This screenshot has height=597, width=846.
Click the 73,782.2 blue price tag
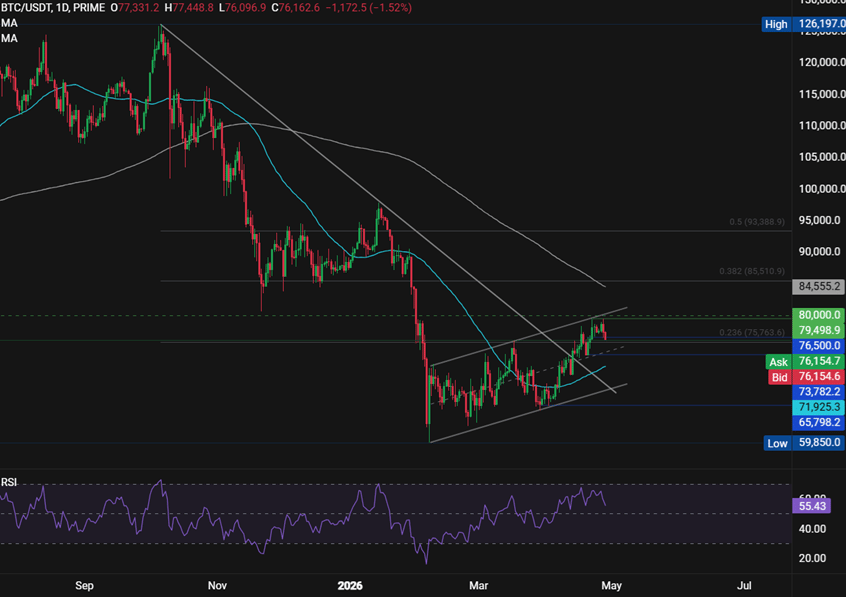coord(818,392)
